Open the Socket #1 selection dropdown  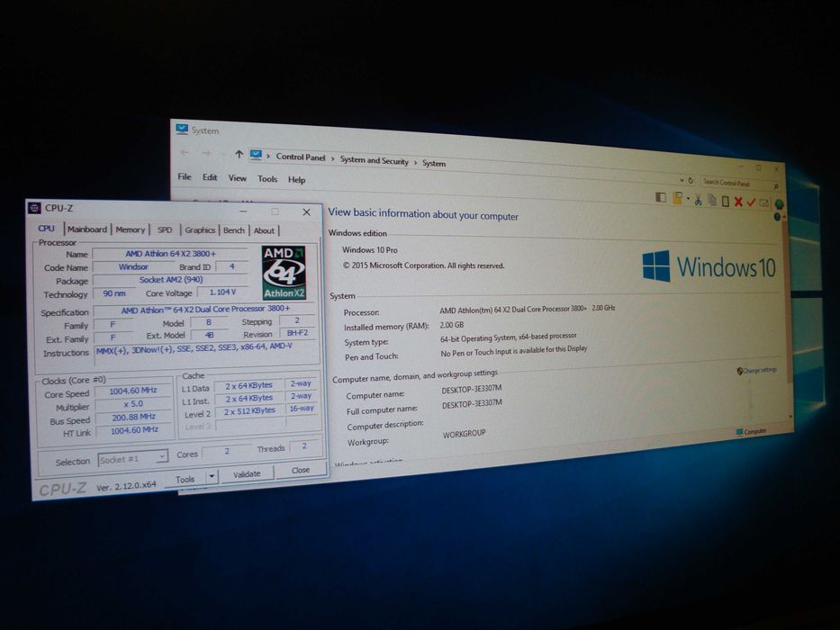(x=132, y=459)
